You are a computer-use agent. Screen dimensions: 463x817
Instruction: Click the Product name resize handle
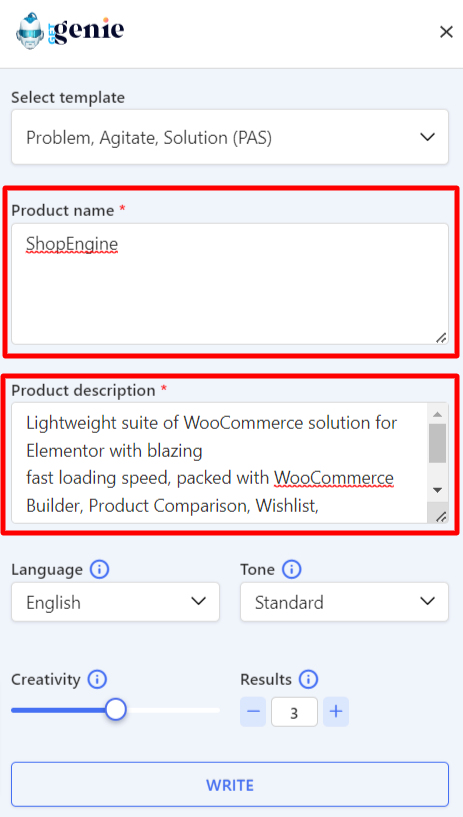point(441,338)
